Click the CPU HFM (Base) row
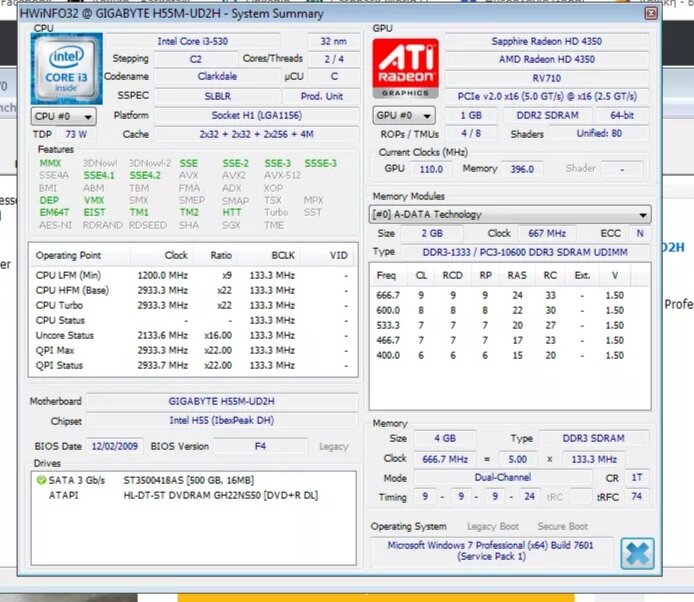The height and width of the screenshot is (602, 694). pyautogui.click(x=193, y=290)
